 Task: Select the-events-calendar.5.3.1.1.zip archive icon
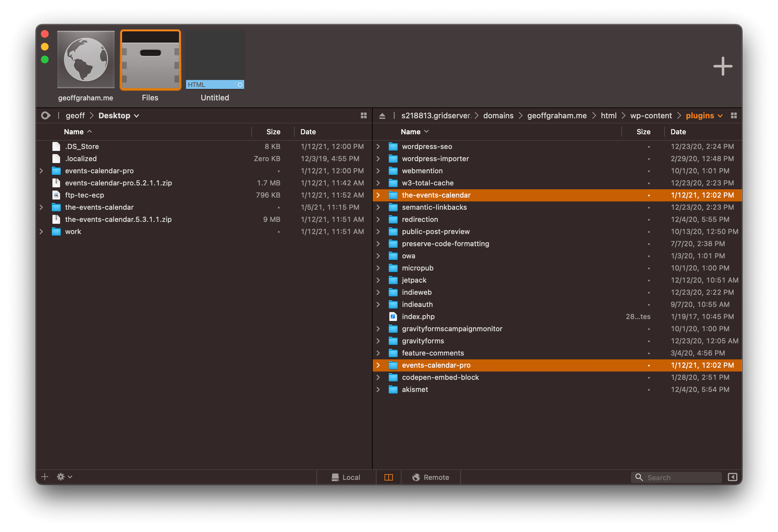click(56, 219)
